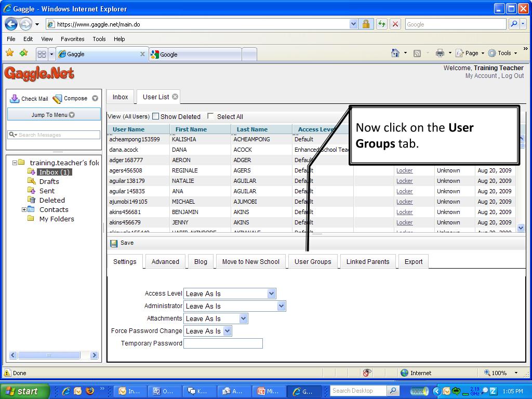The image size is (532, 399).
Task: Click the security lock icon in address bar
Action: tap(366, 24)
